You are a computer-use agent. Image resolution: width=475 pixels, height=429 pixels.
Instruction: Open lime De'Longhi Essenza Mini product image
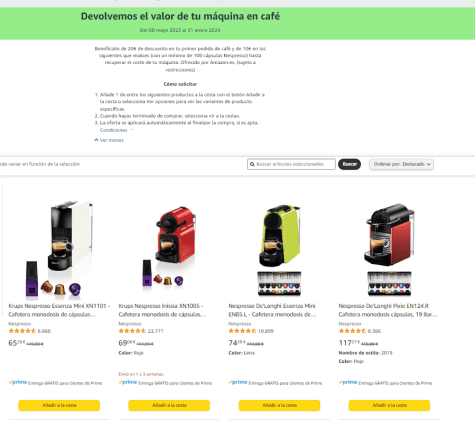279,250
